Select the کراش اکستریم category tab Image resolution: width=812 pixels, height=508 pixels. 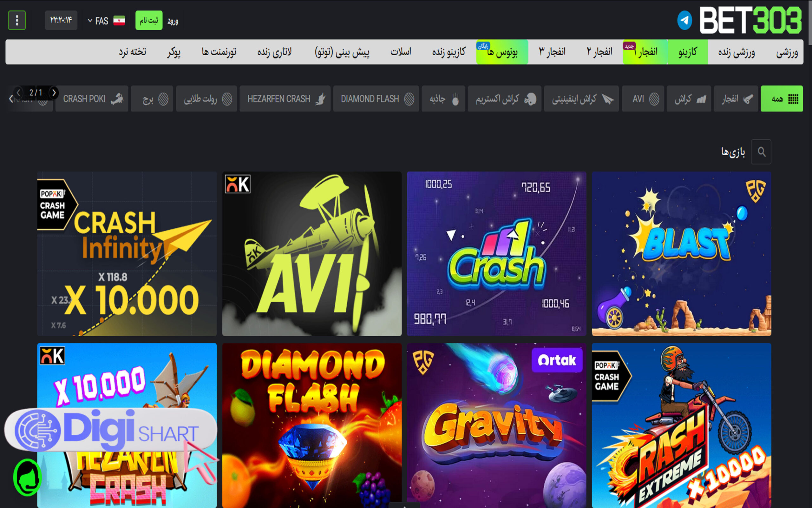point(505,99)
